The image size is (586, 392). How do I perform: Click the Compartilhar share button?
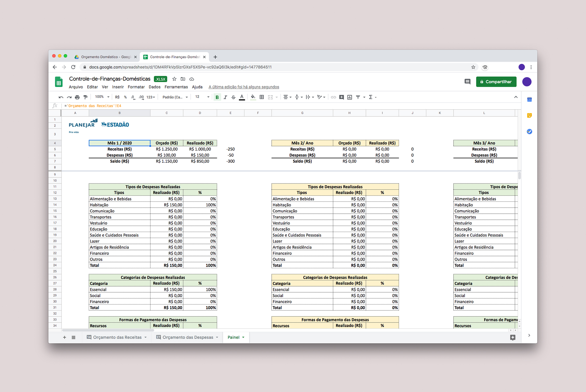click(496, 82)
